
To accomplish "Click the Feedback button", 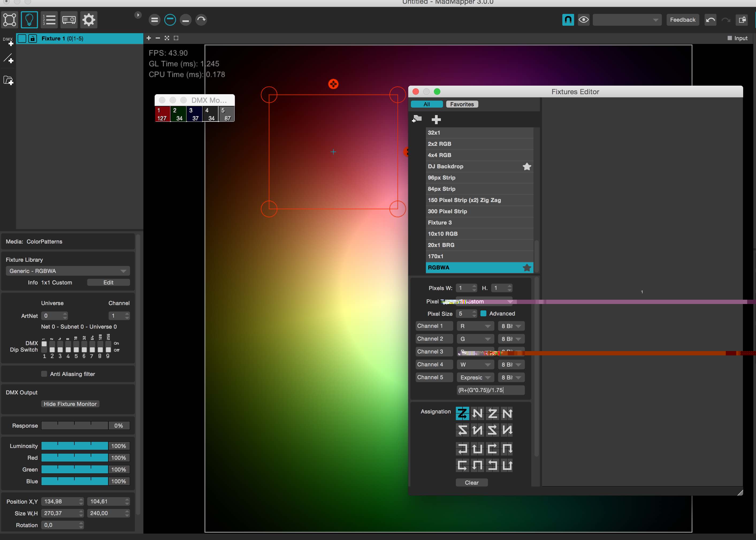I will pos(682,20).
